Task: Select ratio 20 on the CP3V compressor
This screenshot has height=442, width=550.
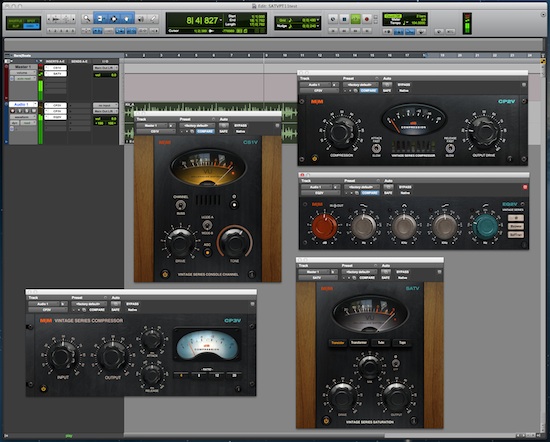Action: point(234,375)
